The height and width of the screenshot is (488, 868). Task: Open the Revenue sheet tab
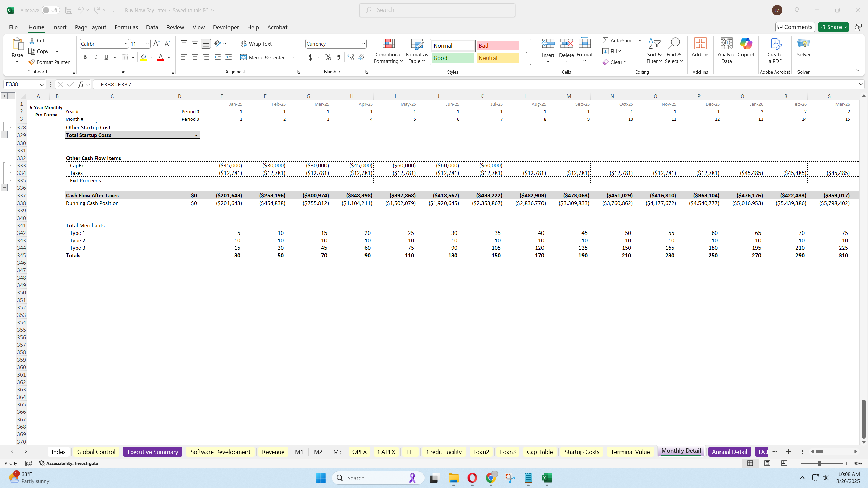(273, 452)
